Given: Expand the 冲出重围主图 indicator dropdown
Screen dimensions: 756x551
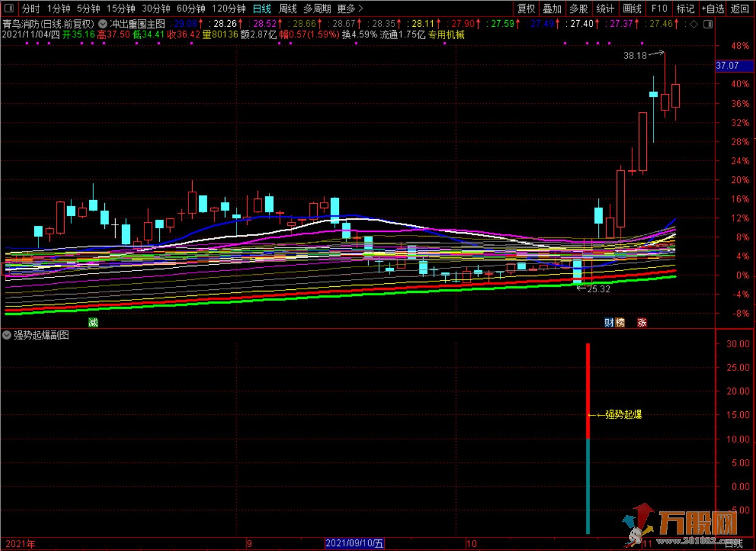Looking at the screenshot, I should tap(102, 24).
